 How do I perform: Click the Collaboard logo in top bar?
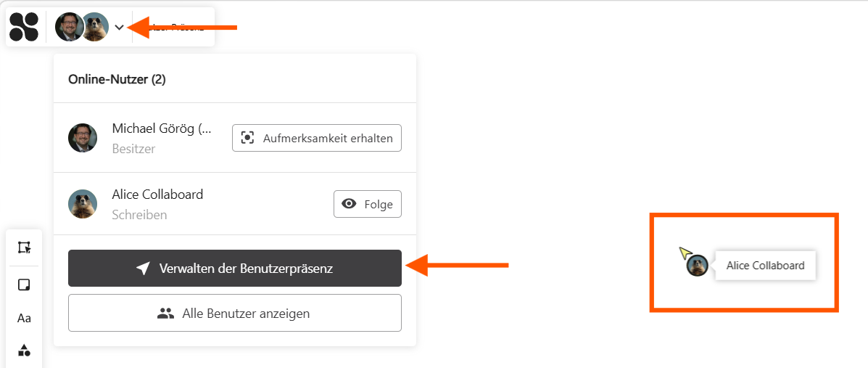point(24,28)
